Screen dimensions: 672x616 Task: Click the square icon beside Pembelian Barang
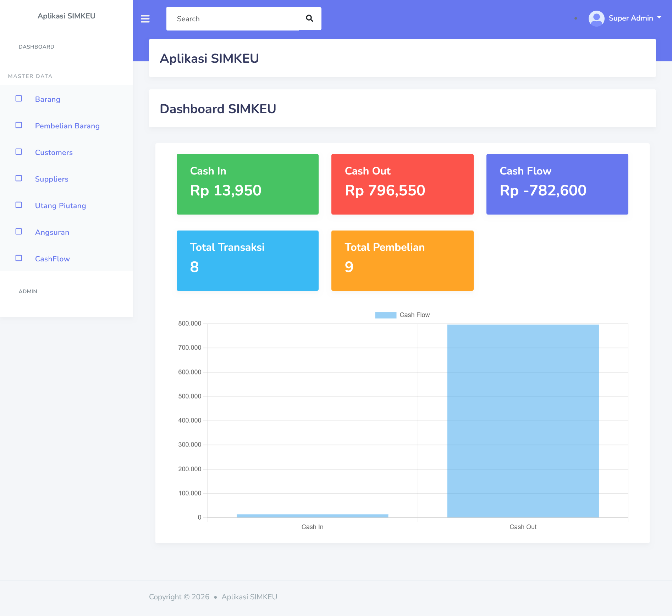point(19,125)
